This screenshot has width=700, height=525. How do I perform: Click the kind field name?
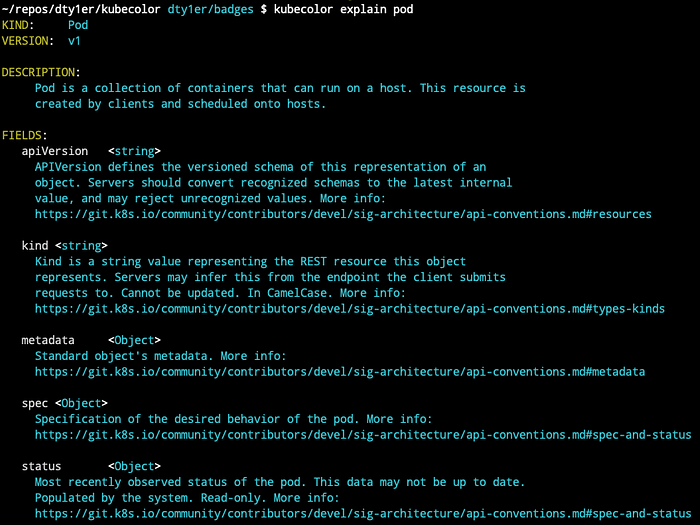point(34,246)
